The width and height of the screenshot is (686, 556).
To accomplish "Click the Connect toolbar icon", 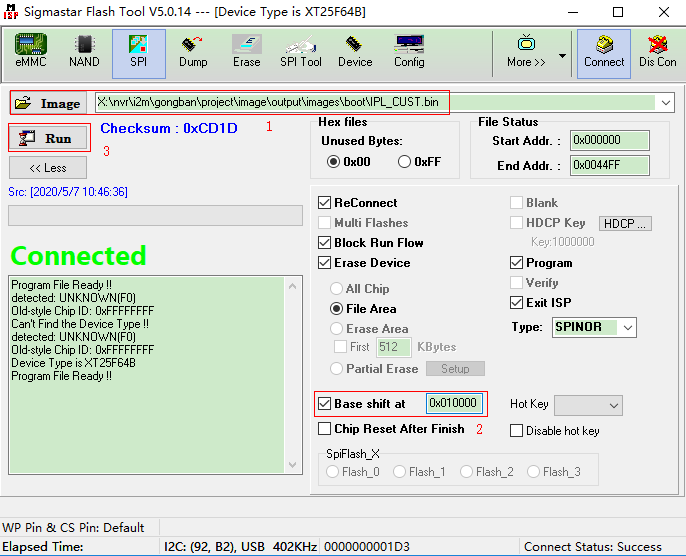I will (604, 53).
